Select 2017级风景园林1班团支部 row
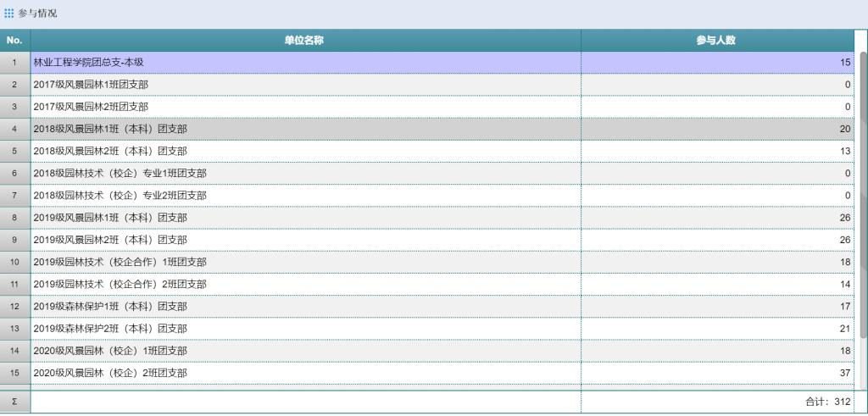 [x=91, y=85]
